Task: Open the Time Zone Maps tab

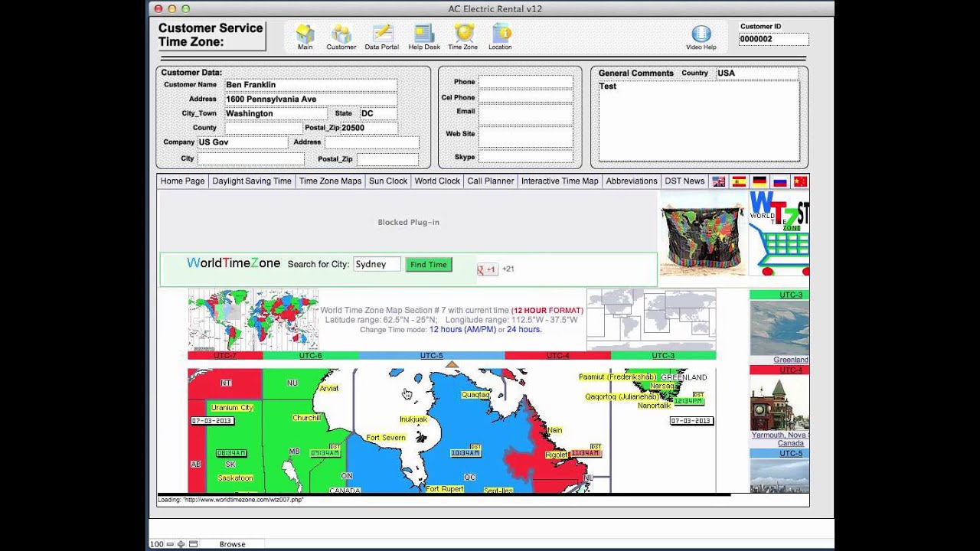Action: tap(330, 181)
